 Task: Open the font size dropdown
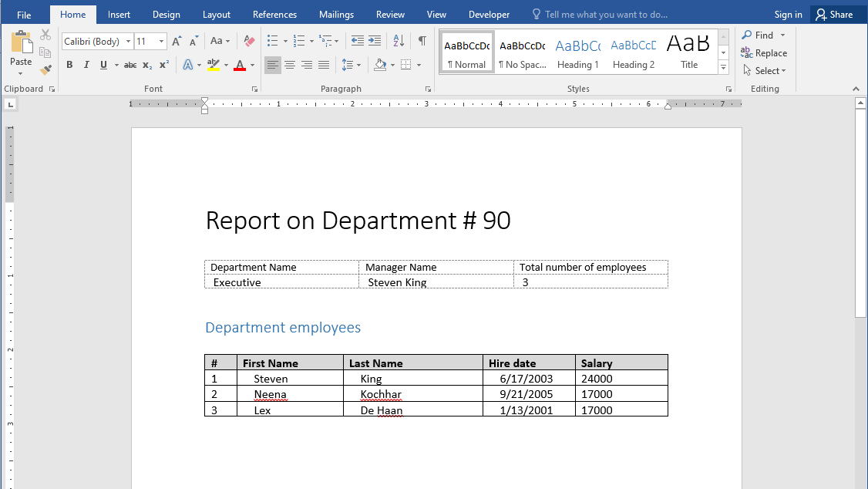161,42
